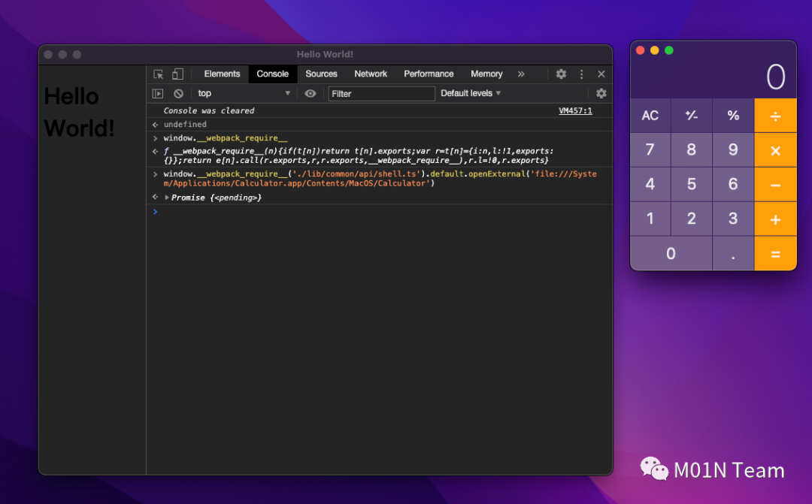The width and height of the screenshot is (812, 504).
Task: Click the multiply key in Calculator
Action: point(775,150)
